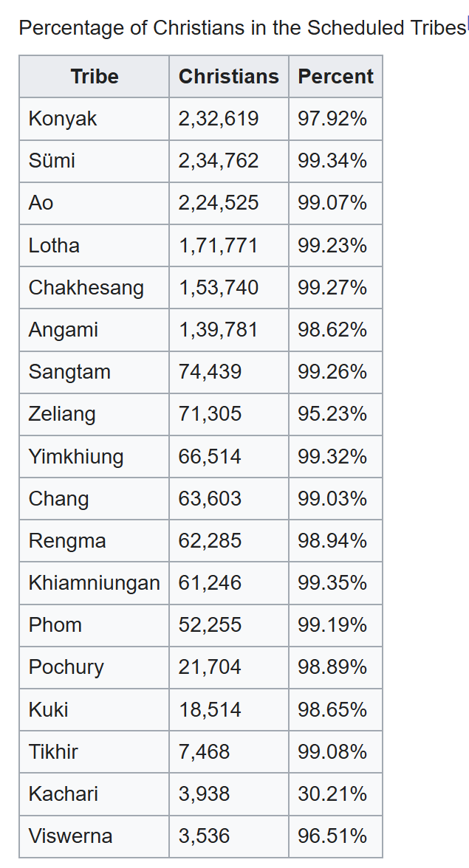Click Kachari's 30.21% percent value

point(332,794)
